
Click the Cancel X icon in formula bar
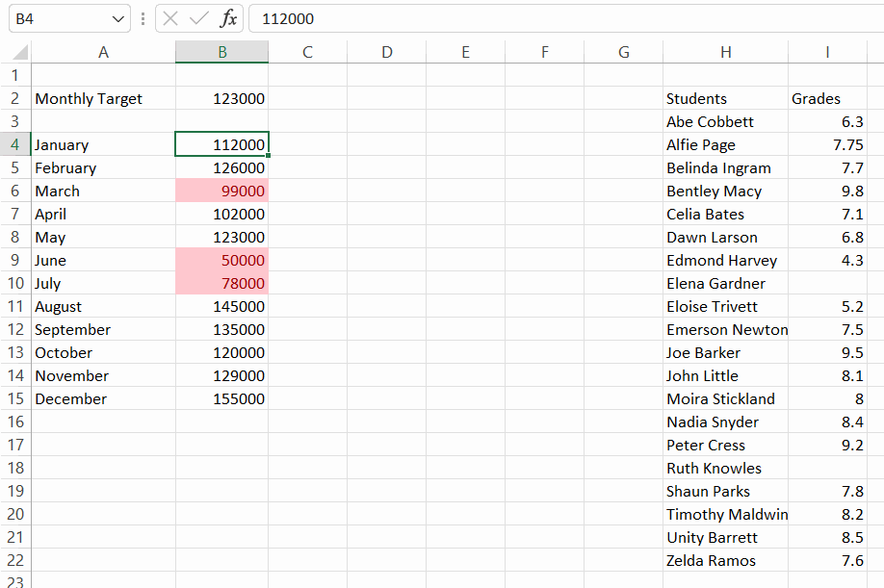170,18
